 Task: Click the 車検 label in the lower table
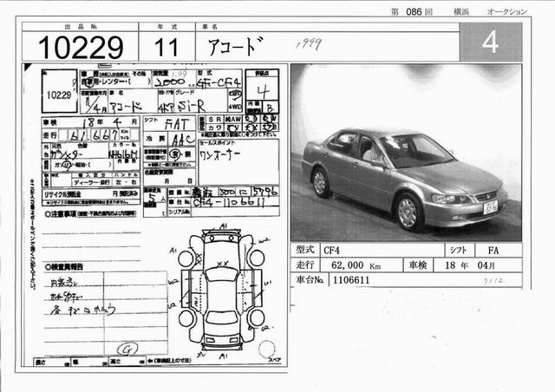418,265
